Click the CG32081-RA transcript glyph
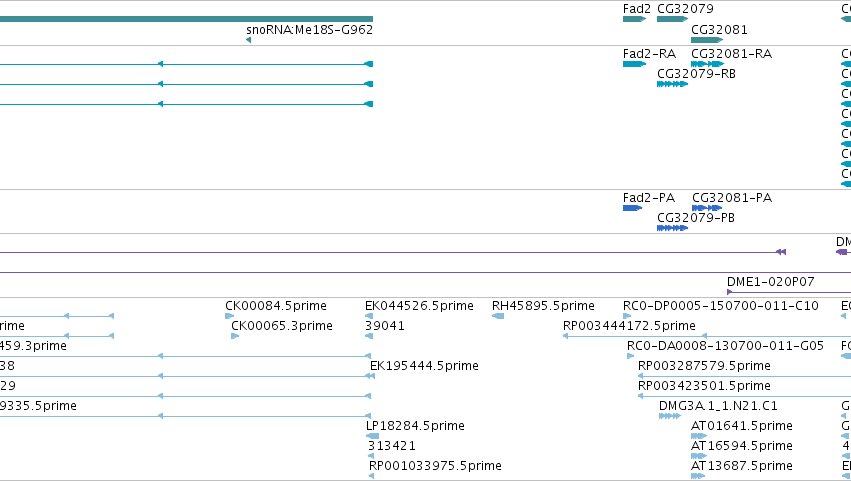Image resolution: width=851 pixels, height=481 pixels. 707,64
